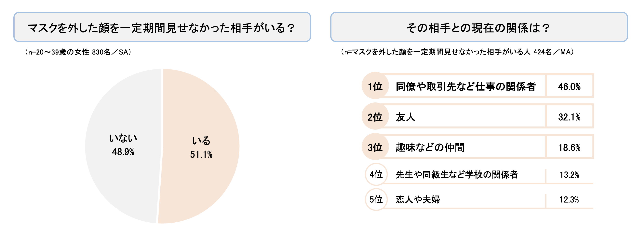
Task: Click the 46.0% value cell
Action: pyautogui.click(x=569, y=87)
